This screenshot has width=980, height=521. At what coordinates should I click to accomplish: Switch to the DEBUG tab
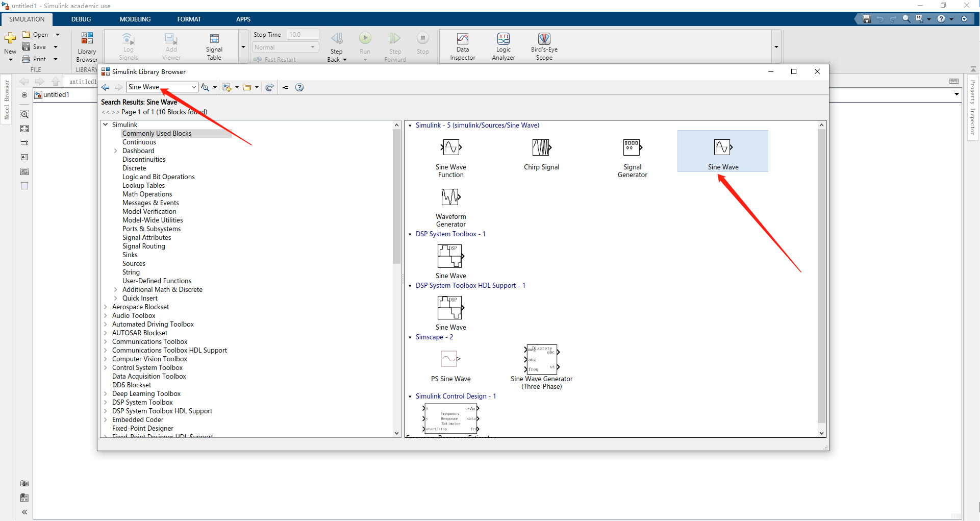pos(81,19)
